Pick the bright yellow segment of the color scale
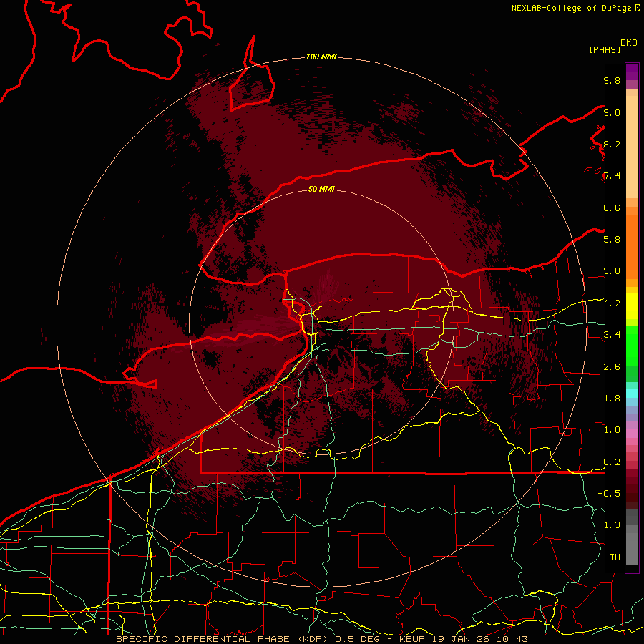This screenshot has width=644, height=644. coord(632,306)
